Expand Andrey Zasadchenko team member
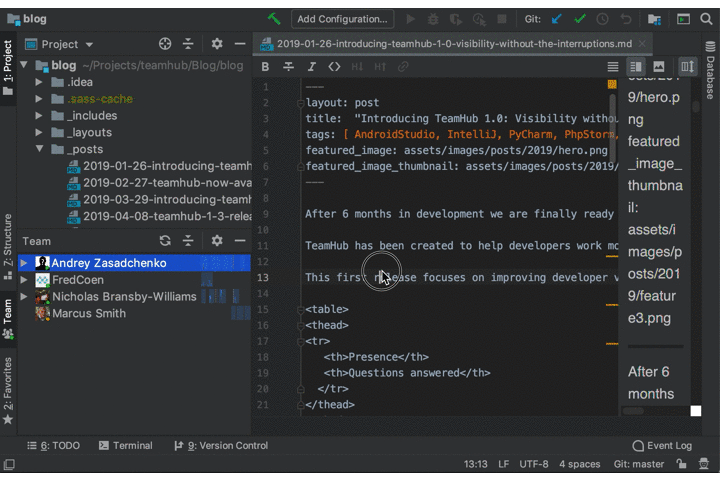720x480 pixels. (24, 263)
